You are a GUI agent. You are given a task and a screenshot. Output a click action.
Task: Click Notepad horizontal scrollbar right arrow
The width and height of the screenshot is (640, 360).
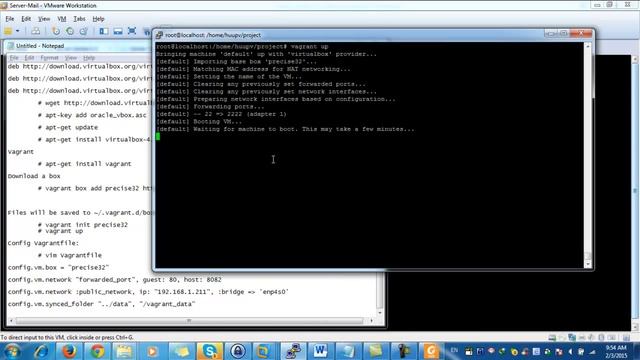(371, 321)
